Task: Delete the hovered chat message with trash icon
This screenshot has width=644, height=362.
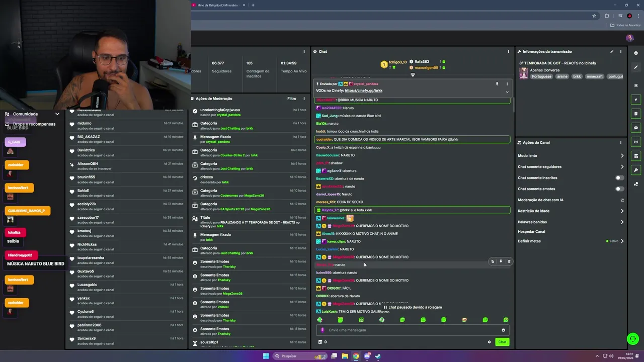Action: tap(509, 261)
